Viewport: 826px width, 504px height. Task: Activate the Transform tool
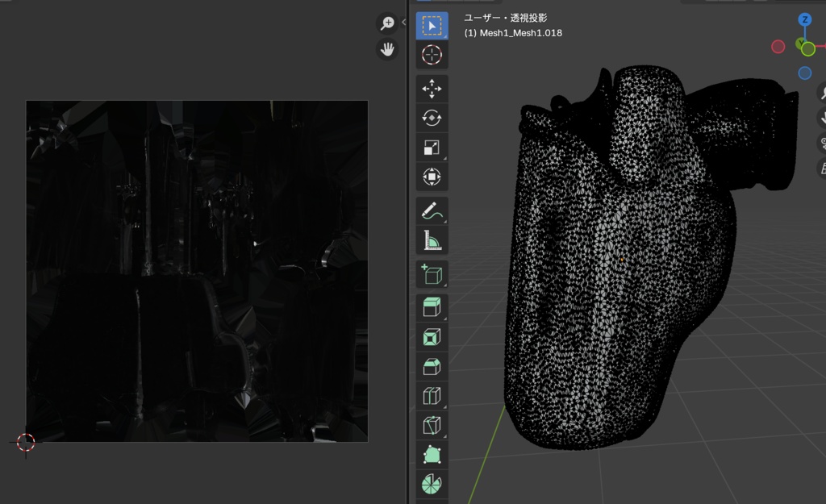click(x=432, y=176)
